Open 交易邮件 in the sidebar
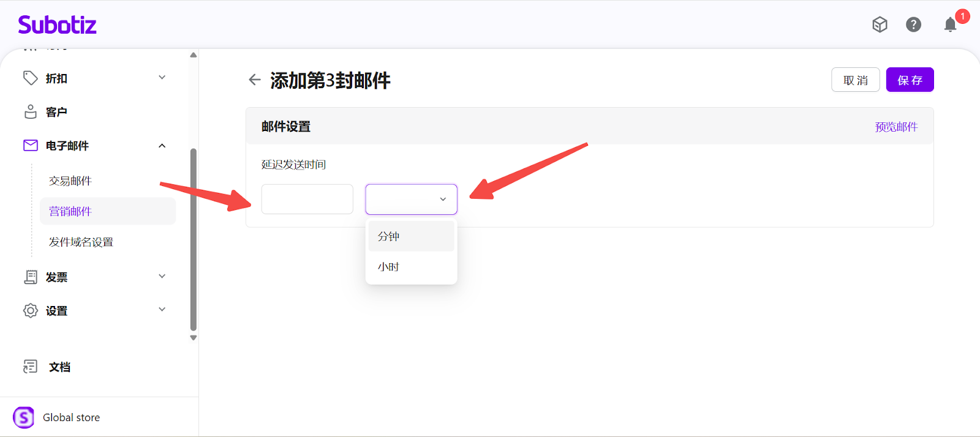The height and width of the screenshot is (437, 980). pyautogui.click(x=70, y=181)
